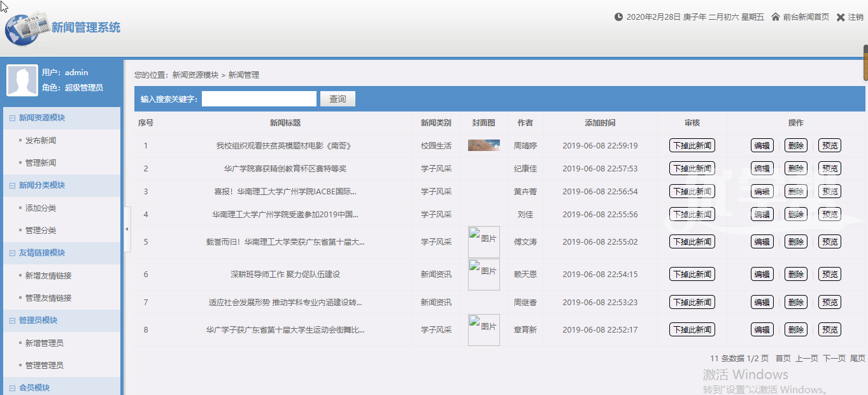868x395 pixels.
Task: Click the X icon beside 注销
Action: pyautogui.click(x=841, y=17)
